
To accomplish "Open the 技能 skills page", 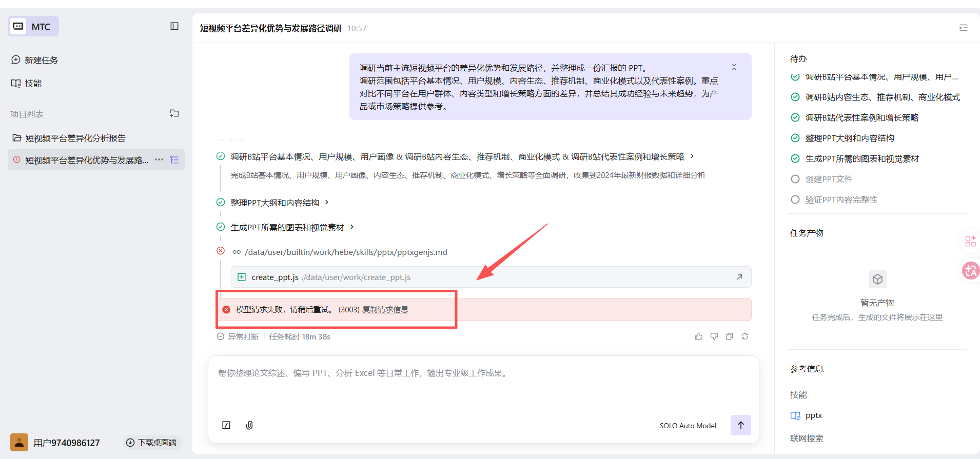I will [27, 83].
